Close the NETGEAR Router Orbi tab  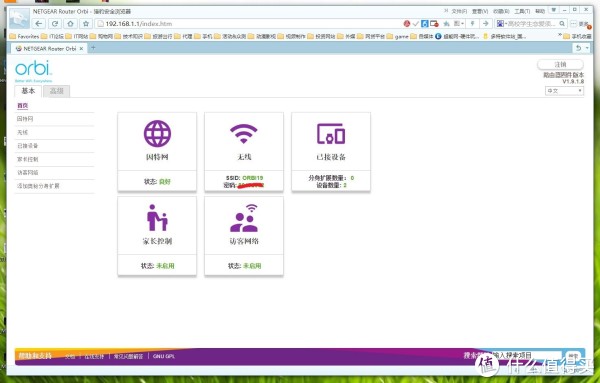tap(81, 49)
